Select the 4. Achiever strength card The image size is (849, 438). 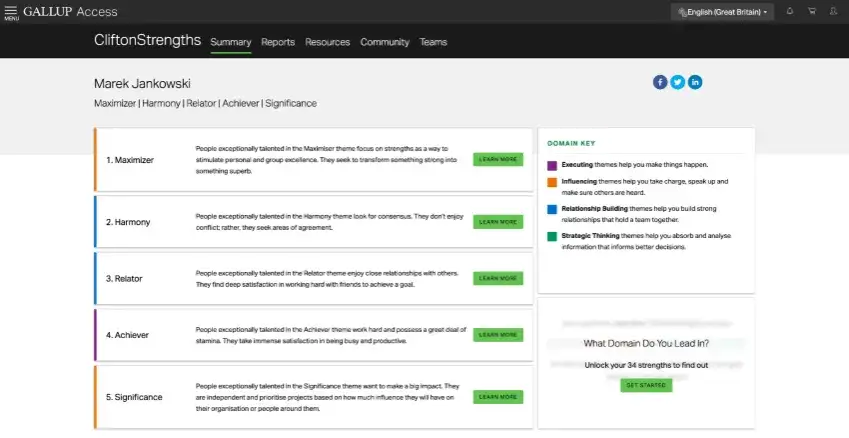tap(314, 335)
